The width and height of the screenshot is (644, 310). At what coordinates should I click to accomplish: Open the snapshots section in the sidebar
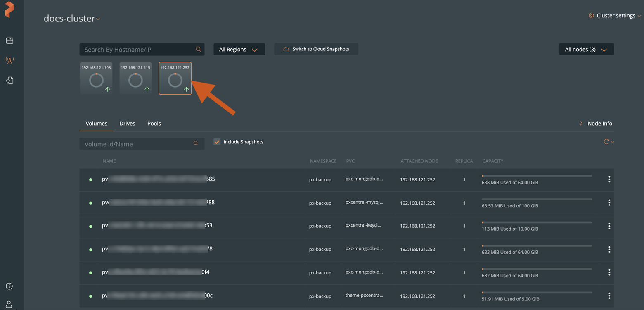coord(9,80)
